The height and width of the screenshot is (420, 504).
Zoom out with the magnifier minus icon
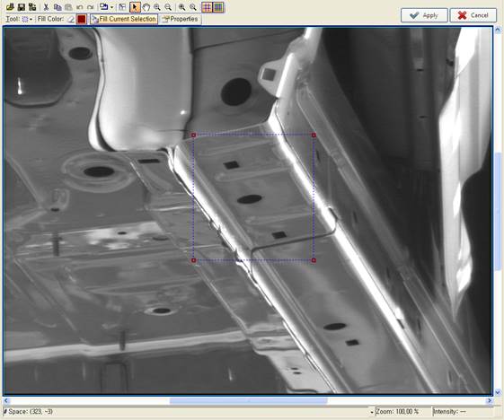[x=168, y=7]
